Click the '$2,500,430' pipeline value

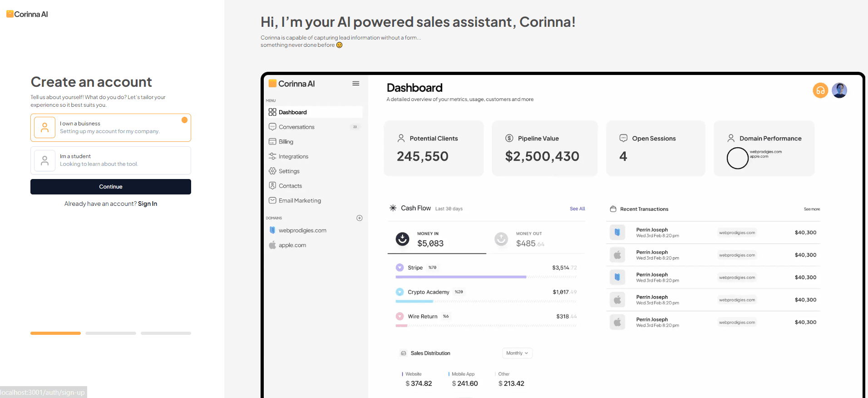coord(542,156)
